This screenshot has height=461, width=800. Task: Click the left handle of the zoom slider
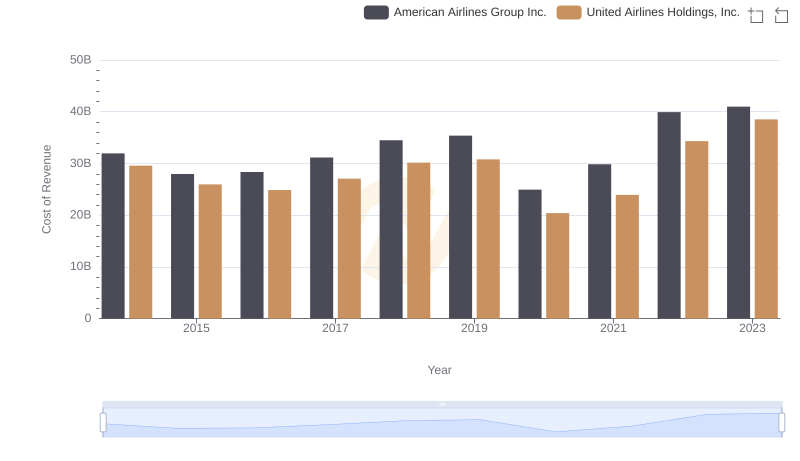click(x=103, y=422)
